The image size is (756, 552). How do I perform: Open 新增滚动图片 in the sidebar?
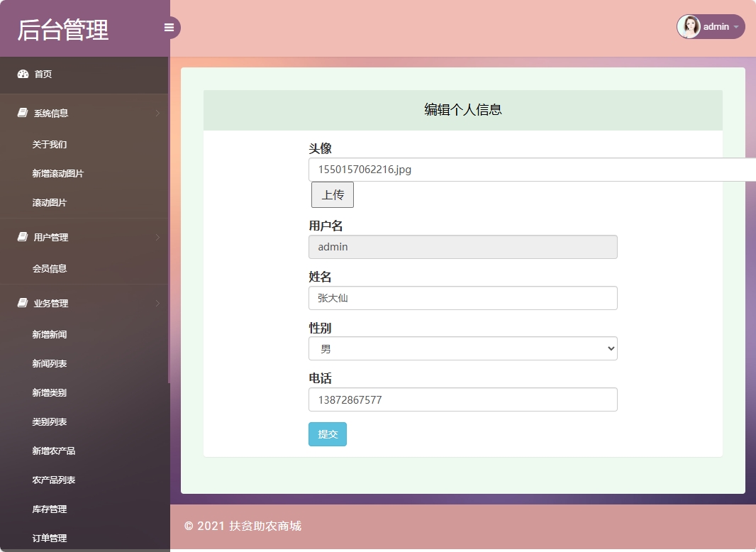point(58,173)
